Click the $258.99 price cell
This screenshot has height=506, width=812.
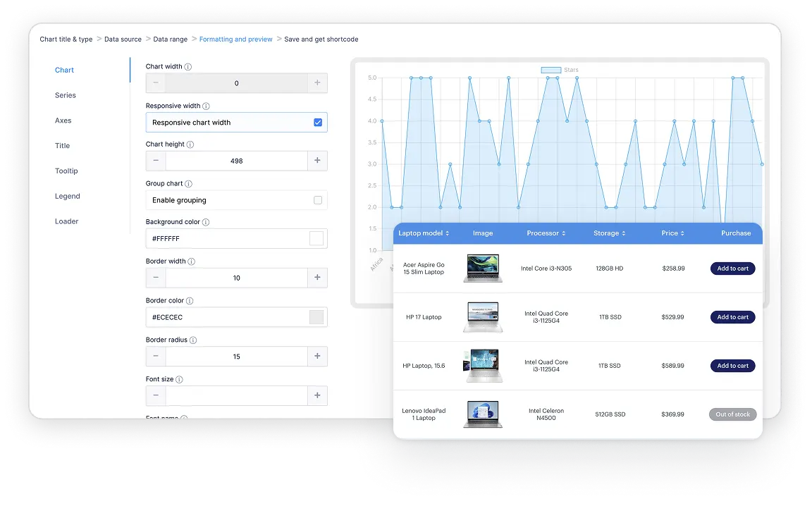[x=673, y=269]
